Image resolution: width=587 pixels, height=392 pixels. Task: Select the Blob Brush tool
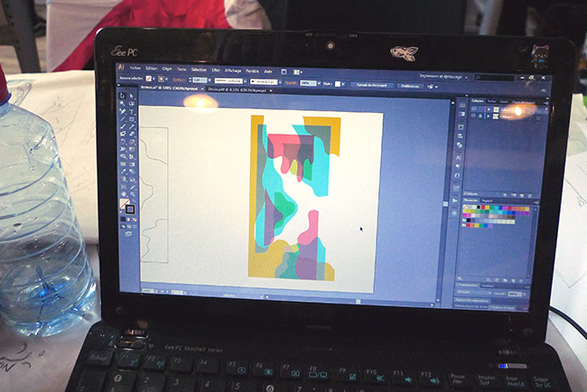point(123,134)
